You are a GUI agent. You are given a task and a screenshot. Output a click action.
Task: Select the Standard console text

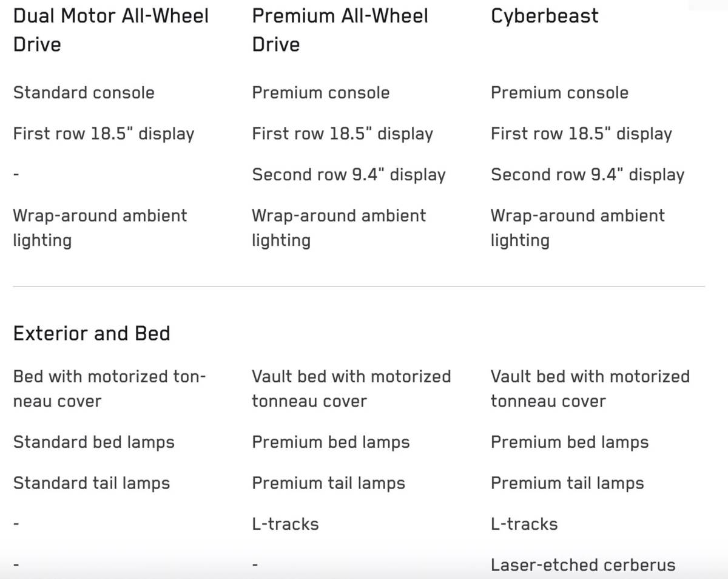click(x=84, y=93)
